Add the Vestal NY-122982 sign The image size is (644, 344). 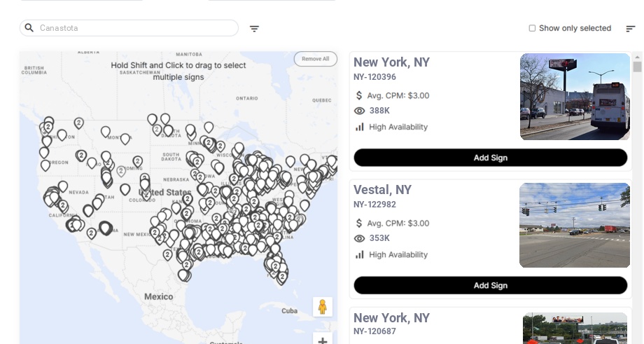[x=490, y=285]
